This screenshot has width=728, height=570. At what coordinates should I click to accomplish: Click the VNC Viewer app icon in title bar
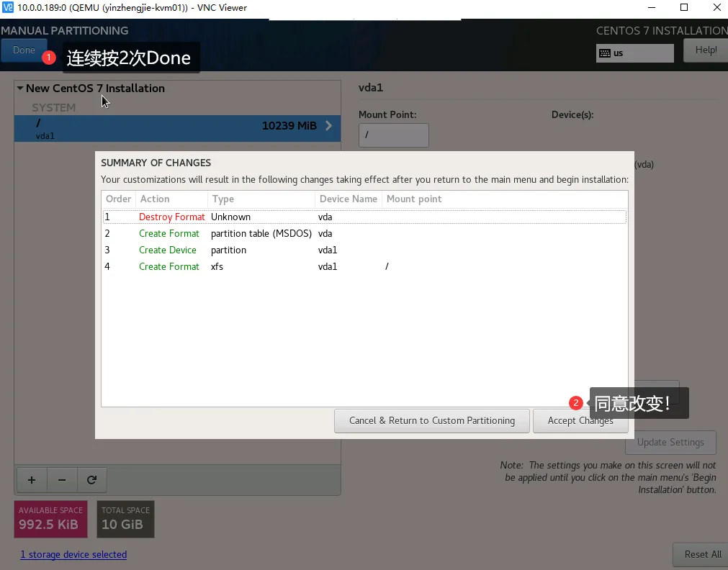pyautogui.click(x=8, y=7)
